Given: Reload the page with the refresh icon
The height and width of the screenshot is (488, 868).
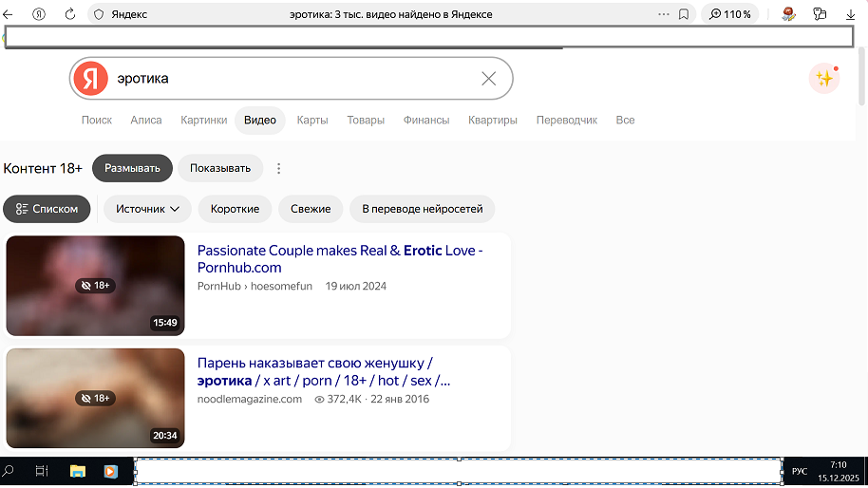Looking at the screenshot, I should click(x=69, y=14).
